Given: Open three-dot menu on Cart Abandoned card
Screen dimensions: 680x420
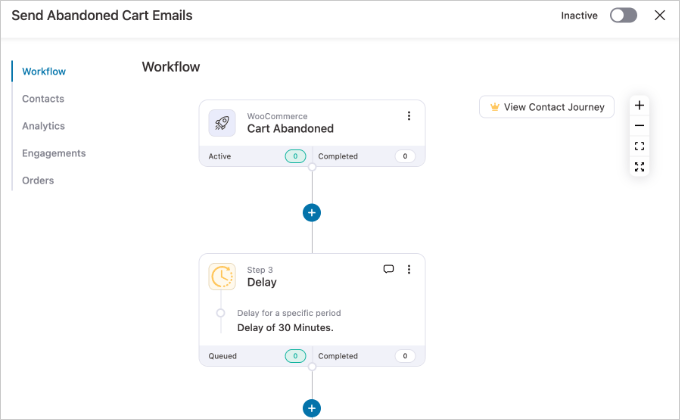Looking at the screenshot, I should [408, 116].
